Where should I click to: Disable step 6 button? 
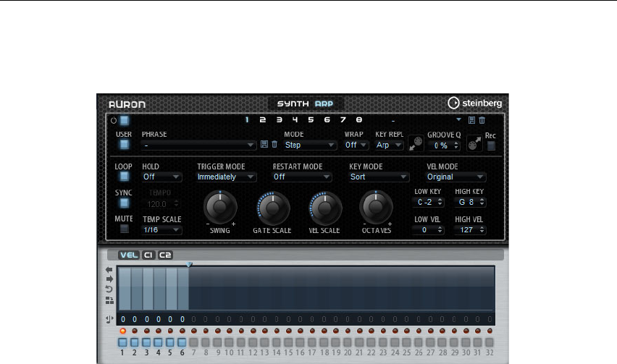(182, 342)
